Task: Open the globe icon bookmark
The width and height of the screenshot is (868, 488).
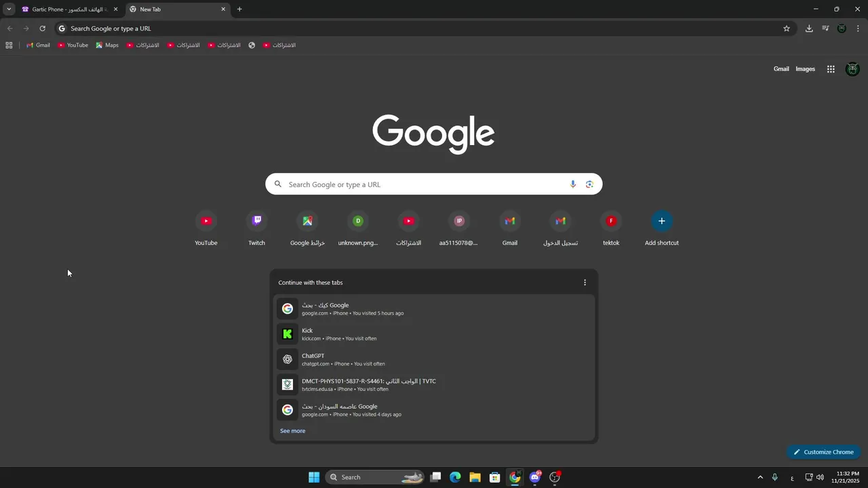Action: 252,45
